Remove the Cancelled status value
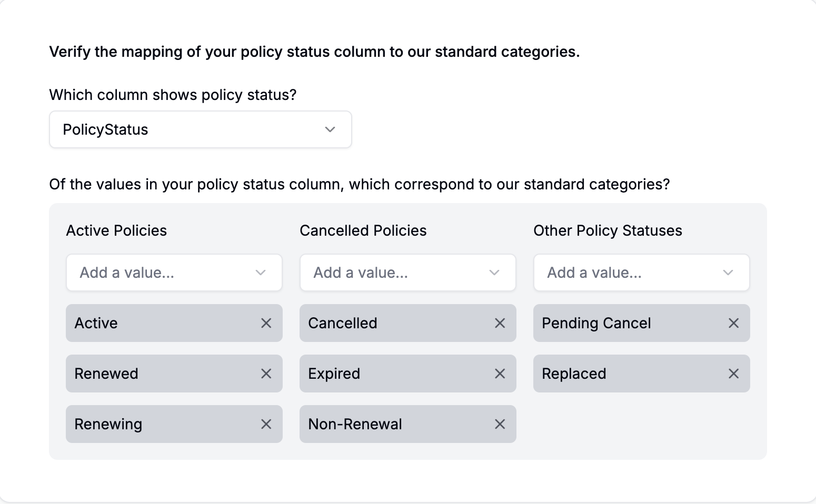This screenshot has width=816, height=504. pyautogui.click(x=500, y=323)
